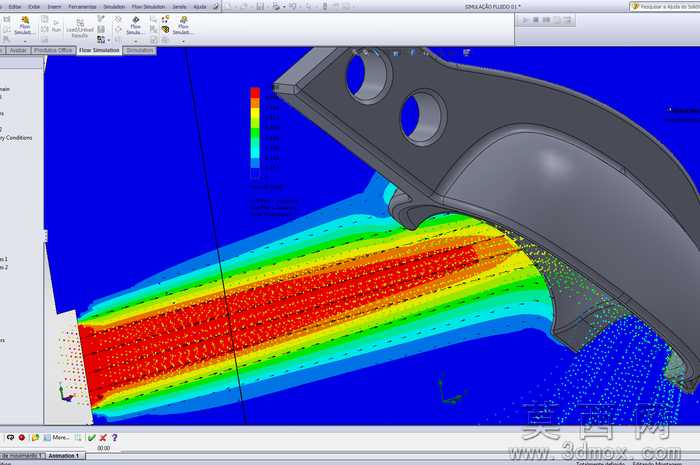Open dropdown arrow under first Flow Simulation button
This screenshot has height=465, width=700.
point(25,41)
